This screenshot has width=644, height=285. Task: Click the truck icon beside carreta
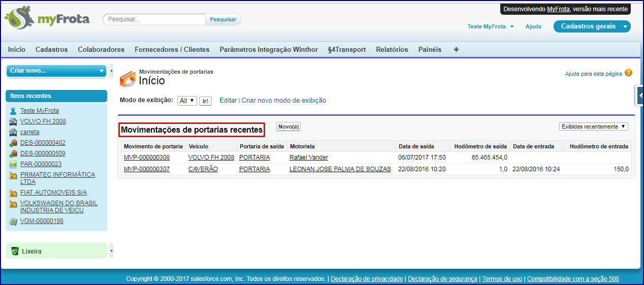click(x=13, y=132)
